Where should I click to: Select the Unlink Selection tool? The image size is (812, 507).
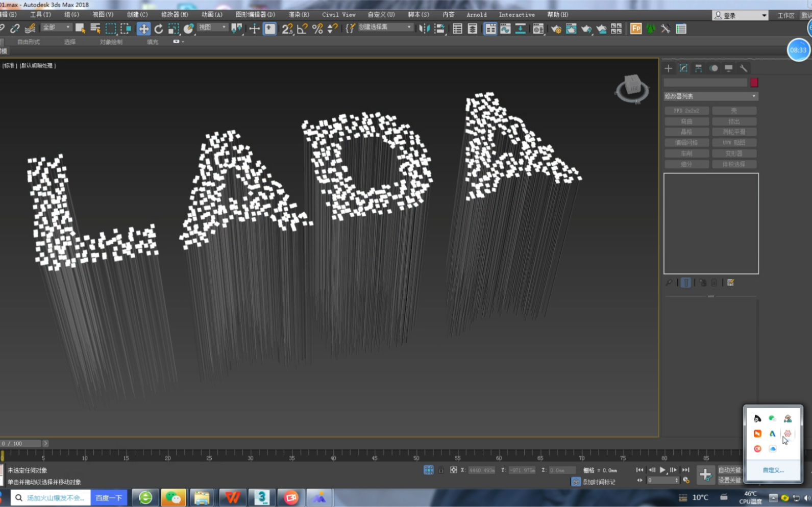click(x=15, y=29)
